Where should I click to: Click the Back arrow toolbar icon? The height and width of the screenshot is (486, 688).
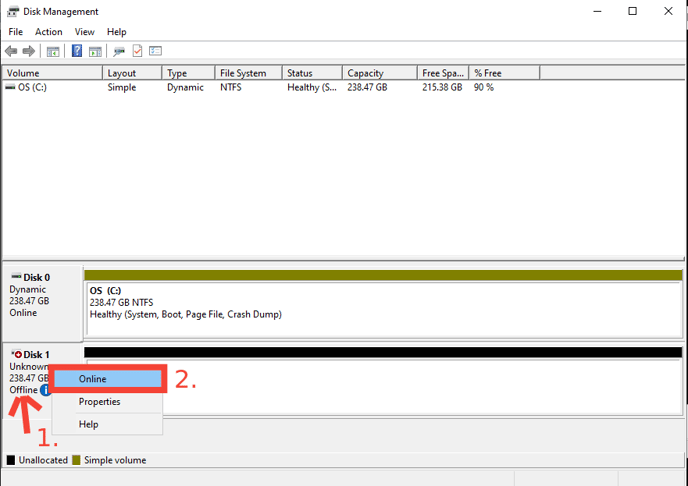click(x=11, y=51)
